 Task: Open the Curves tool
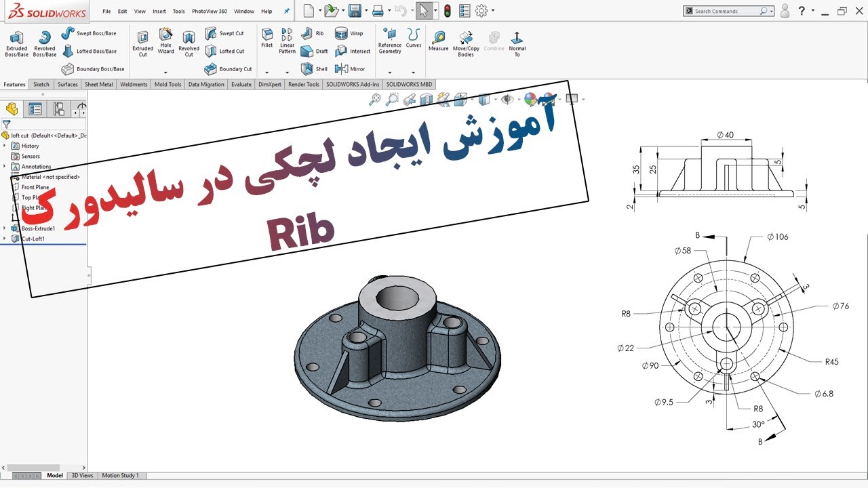coord(414,39)
